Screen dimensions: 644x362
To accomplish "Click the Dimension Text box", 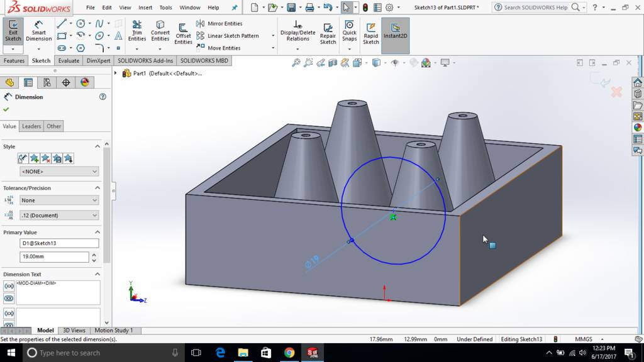I will coord(58,293).
